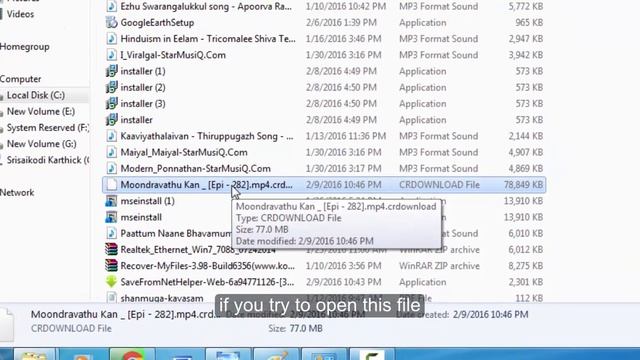Select the installer (2) file name
This screenshot has height=360, width=640.
(143, 87)
